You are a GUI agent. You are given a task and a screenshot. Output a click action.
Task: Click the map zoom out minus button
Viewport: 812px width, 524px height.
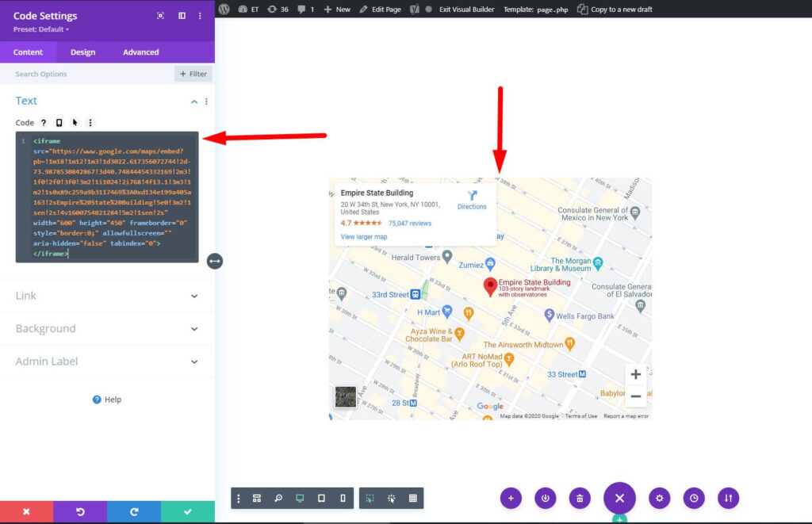(x=636, y=396)
